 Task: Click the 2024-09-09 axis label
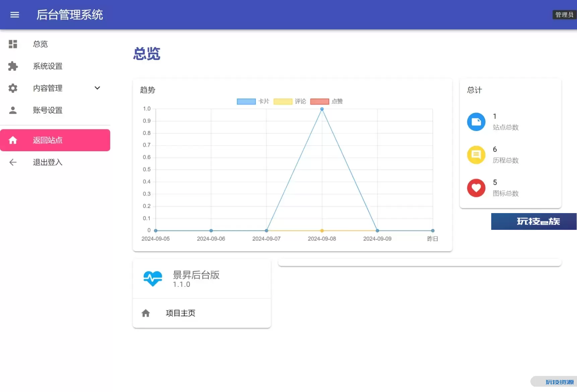(x=377, y=239)
